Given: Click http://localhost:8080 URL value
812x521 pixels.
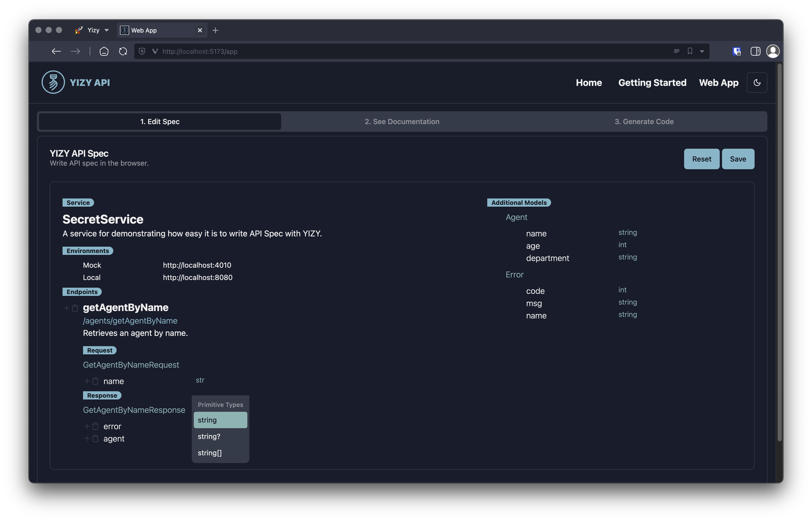Looking at the screenshot, I should pos(198,277).
